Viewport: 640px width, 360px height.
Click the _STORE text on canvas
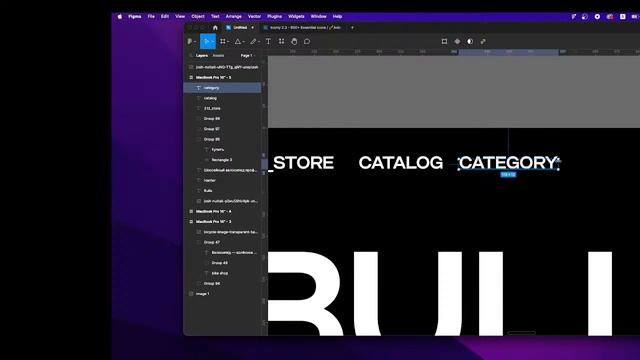pos(301,163)
